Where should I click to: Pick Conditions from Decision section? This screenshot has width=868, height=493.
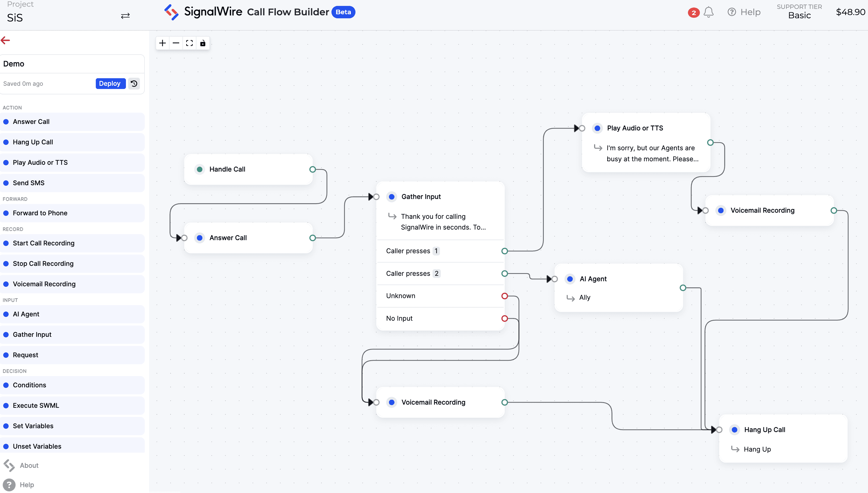click(x=72, y=385)
